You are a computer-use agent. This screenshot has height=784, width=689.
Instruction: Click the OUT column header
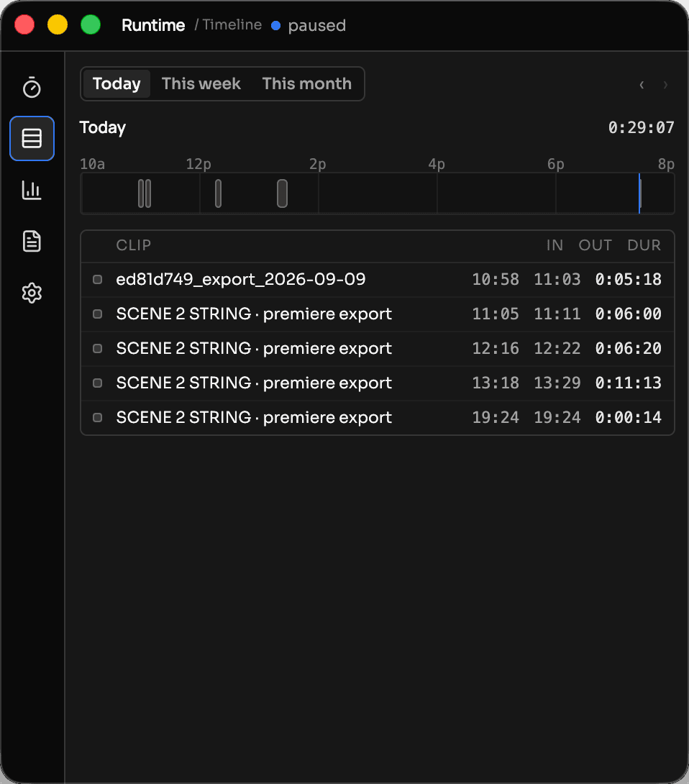pyautogui.click(x=595, y=245)
